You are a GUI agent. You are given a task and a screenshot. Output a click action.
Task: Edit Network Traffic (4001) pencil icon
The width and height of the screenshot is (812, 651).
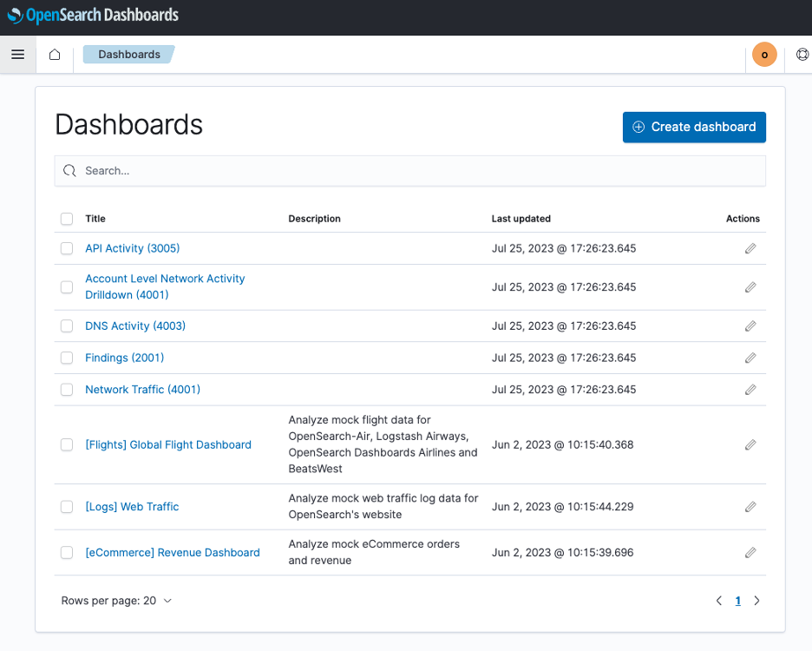click(750, 389)
